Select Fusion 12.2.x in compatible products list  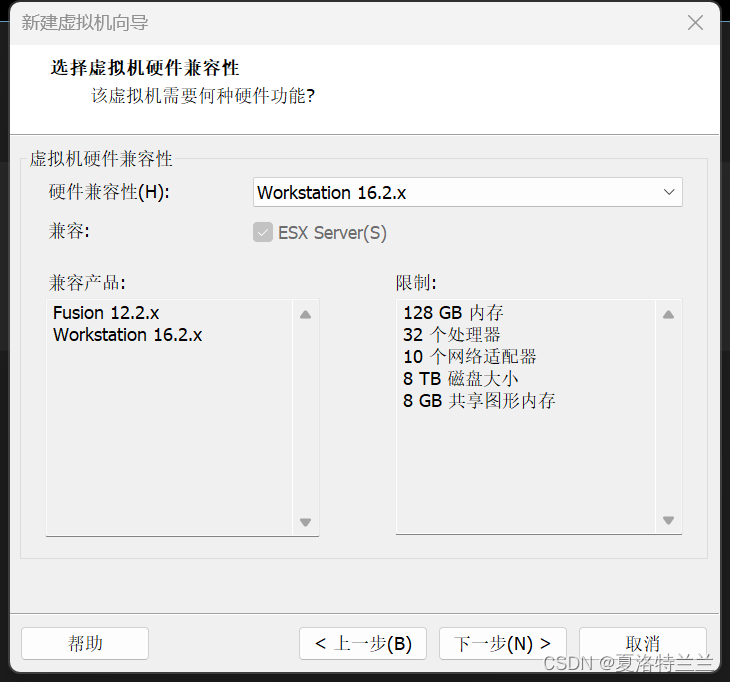click(x=106, y=313)
